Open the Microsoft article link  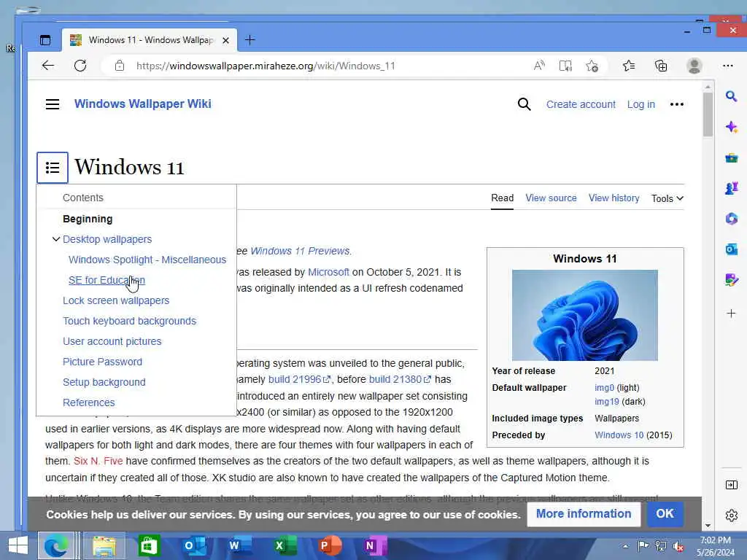point(328,272)
